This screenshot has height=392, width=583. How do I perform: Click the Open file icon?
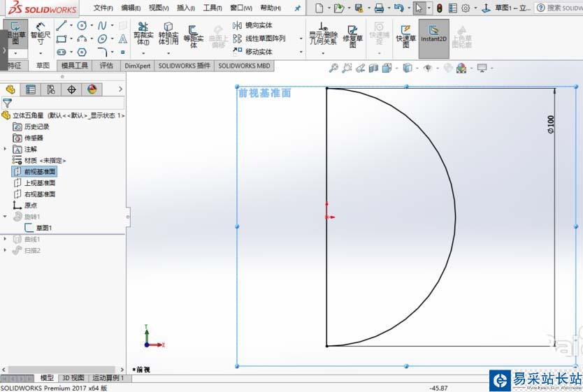(x=339, y=8)
